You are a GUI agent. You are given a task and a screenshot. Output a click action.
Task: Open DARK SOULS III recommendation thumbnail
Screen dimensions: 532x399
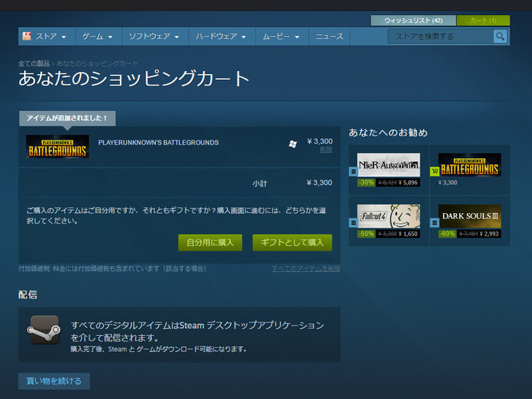(x=470, y=216)
